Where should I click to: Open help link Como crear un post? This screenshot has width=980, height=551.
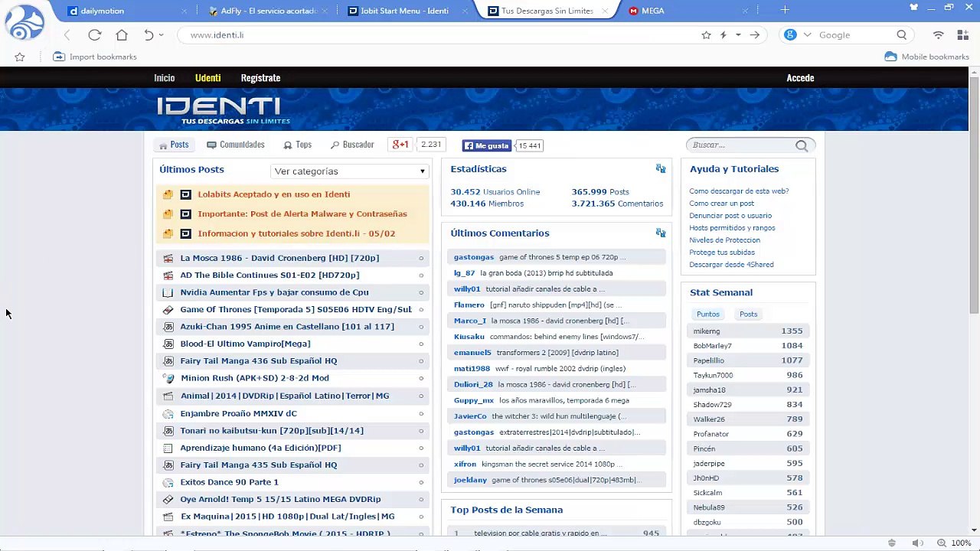coord(721,204)
